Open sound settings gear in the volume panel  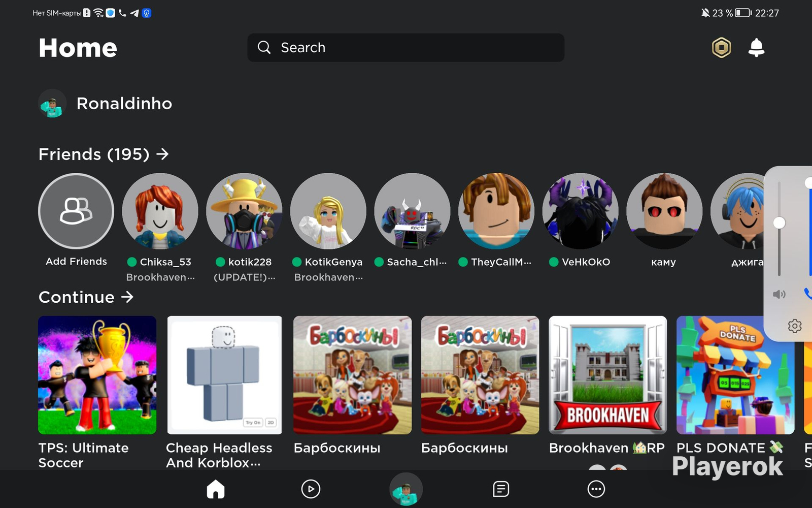(795, 326)
